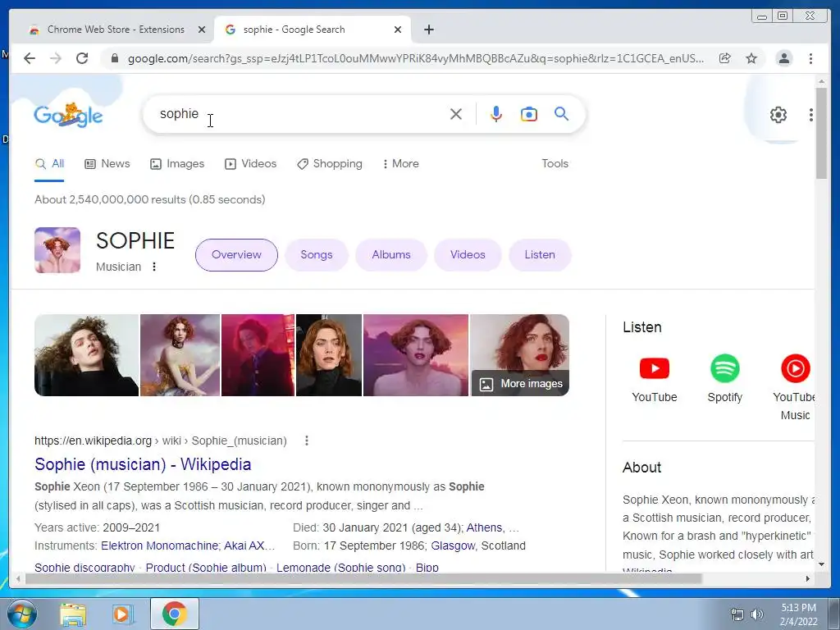Open Sophie (musician) - Wikipedia link
Viewport: 840px width, 630px height.
143,464
